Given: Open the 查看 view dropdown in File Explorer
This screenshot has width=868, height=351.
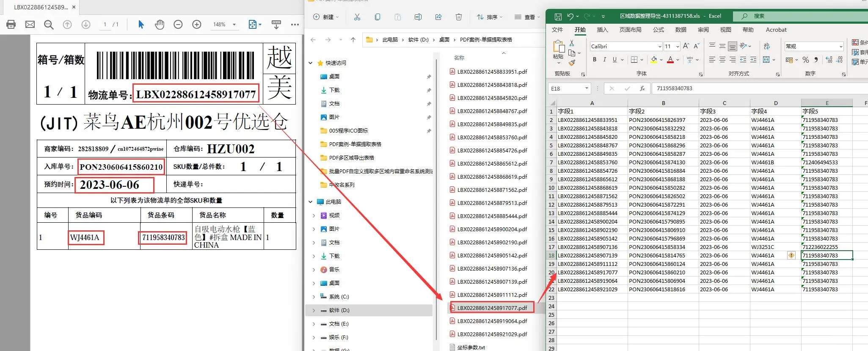Looking at the screenshot, I should 527,17.
